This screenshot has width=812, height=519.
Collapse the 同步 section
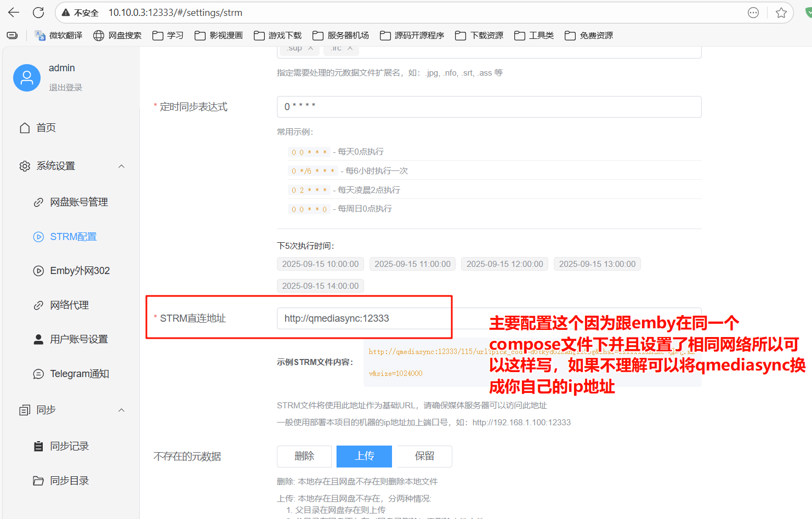[121, 409]
